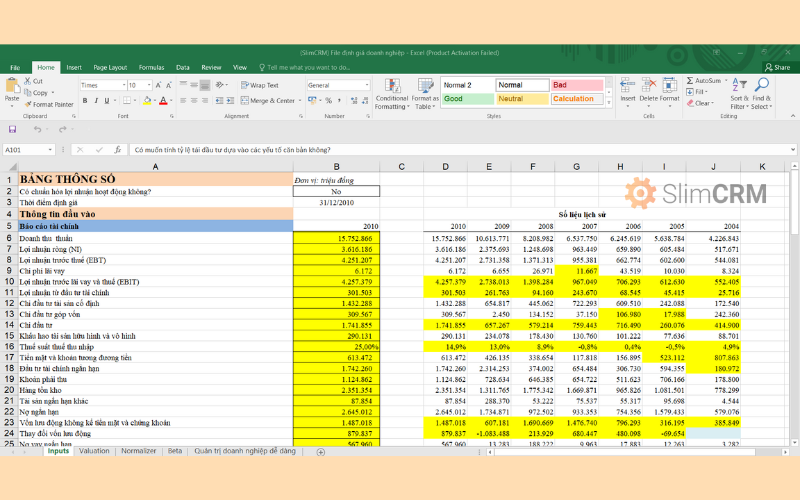Image resolution: width=800 pixels, height=500 pixels.
Task: Click the Increase Decimal icon
Action: pos(354,101)
